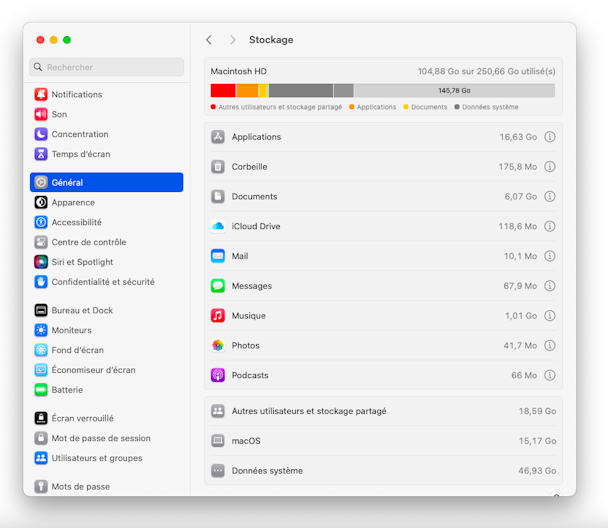Image resolution: width=608 pixels, height=528 pixels.
Task: Select the macOS row
Action: coord(383,441)
